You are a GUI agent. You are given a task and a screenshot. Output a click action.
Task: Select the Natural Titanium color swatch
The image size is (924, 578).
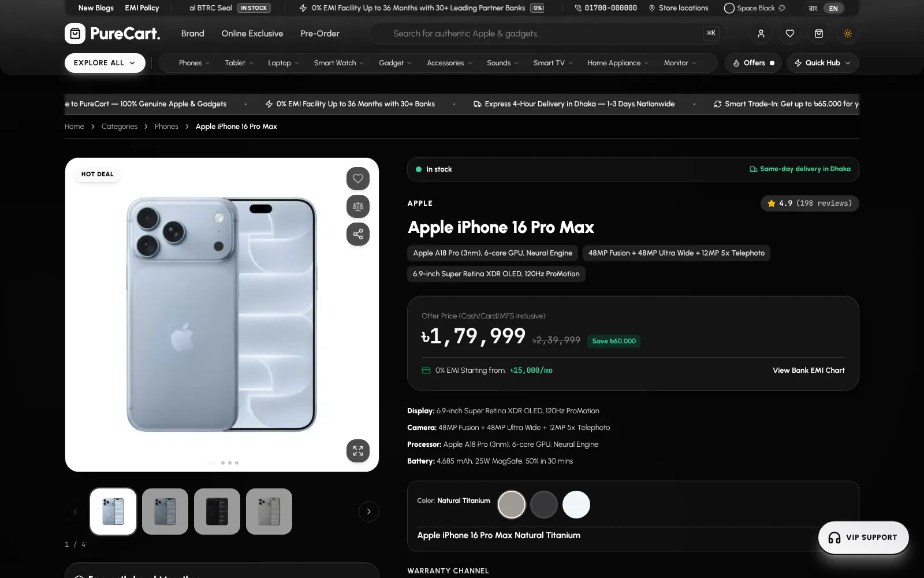point(512,505)
